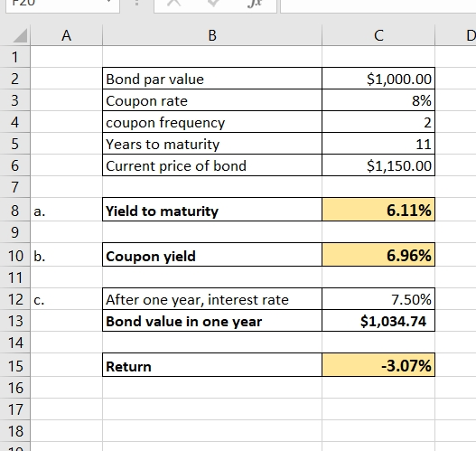Select row 1 header
The width and height of the screenshot is (476, 451).
14,57
